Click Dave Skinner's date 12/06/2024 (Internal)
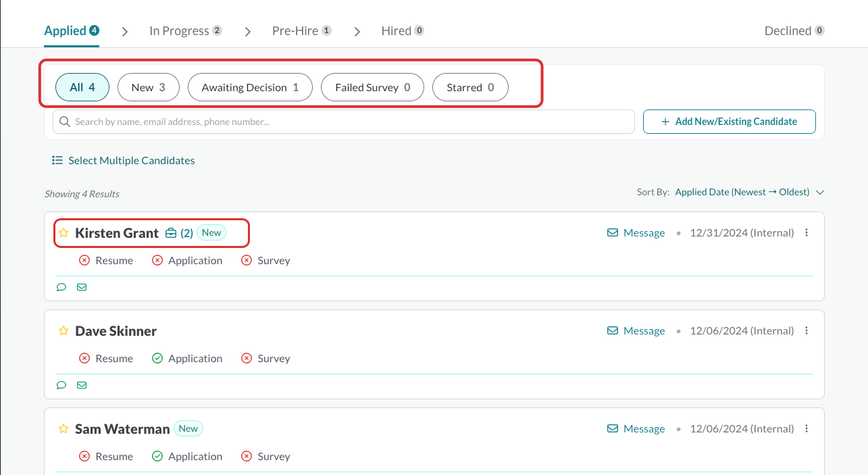The height and width of the screenshot is (475, 868). point(742,331)
